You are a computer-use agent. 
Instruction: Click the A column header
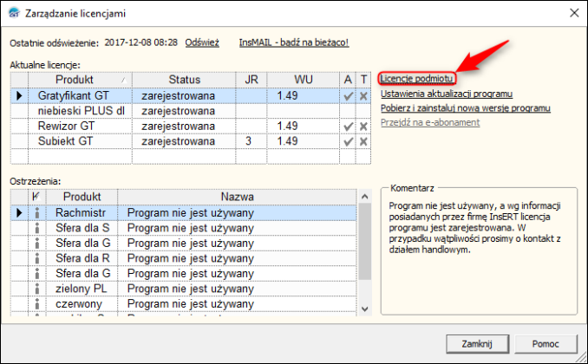click(x=348, y=80)
